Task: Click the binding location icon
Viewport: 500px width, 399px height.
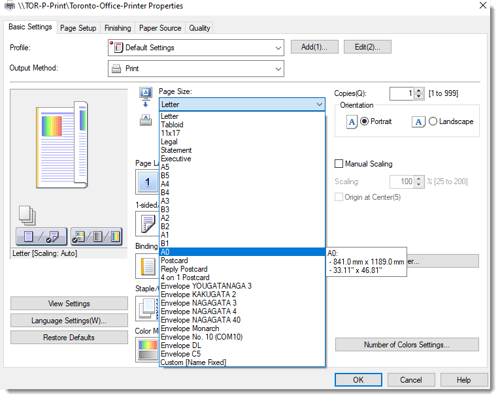Action: tap(147, 266)
